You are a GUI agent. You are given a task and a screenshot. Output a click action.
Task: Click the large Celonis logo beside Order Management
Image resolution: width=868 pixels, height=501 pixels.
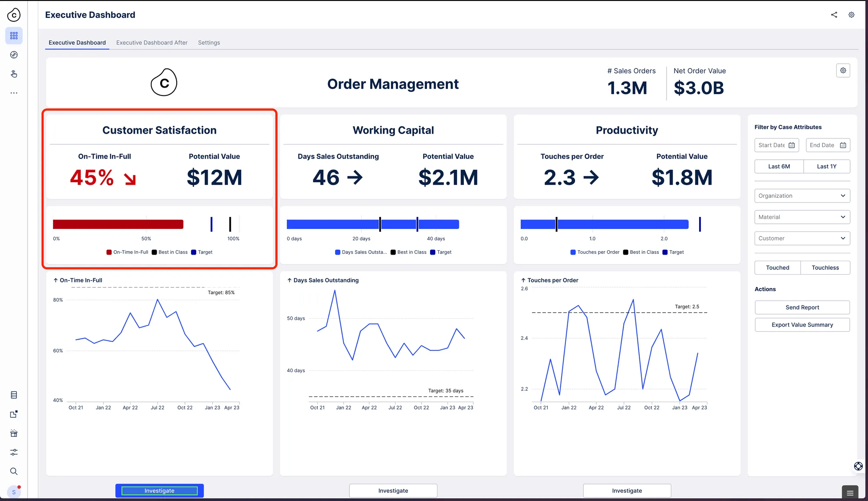click(164, 82)
